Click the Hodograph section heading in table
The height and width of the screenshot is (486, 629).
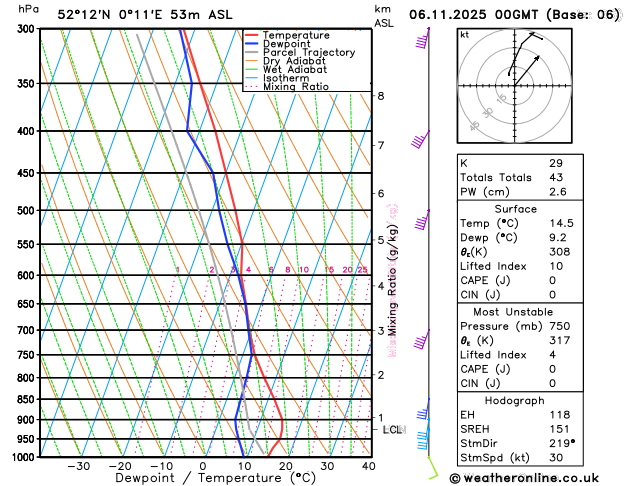[515, 401]
